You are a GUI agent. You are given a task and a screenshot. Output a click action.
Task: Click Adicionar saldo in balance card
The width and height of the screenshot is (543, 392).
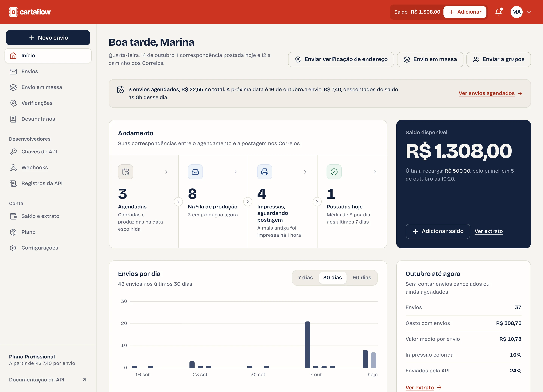[x=438, y=231]
